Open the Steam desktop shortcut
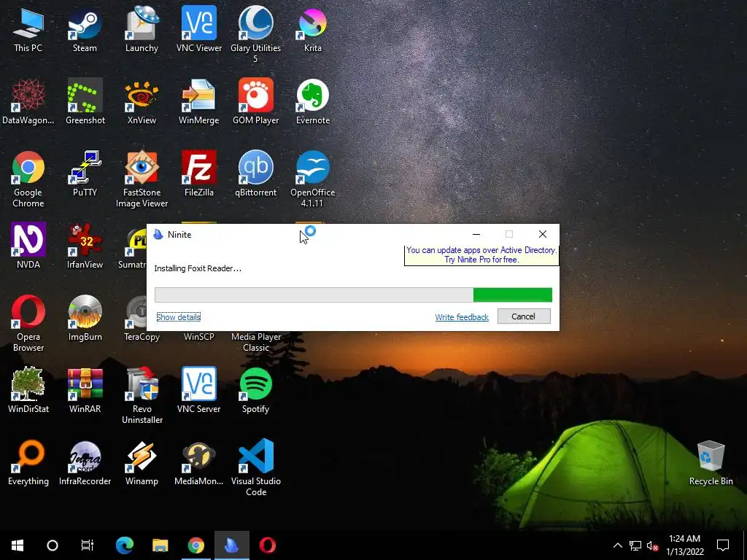 pos(85,28)
